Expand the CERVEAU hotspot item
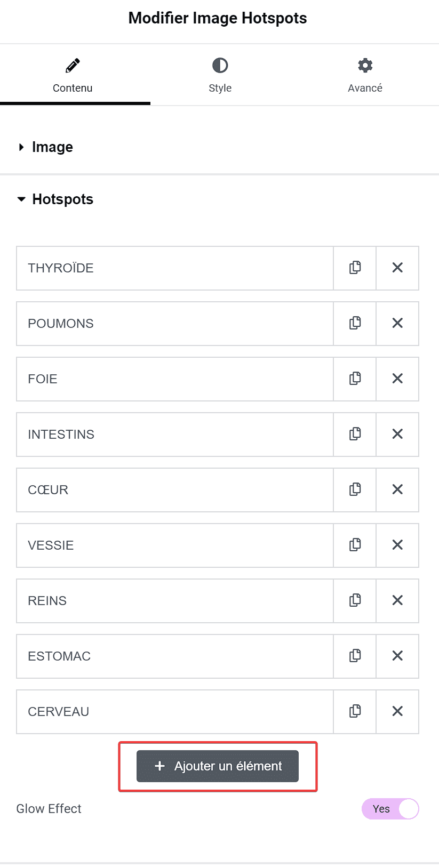The width and height of the screenshot is (439, 868). click(x=175, y=711)
